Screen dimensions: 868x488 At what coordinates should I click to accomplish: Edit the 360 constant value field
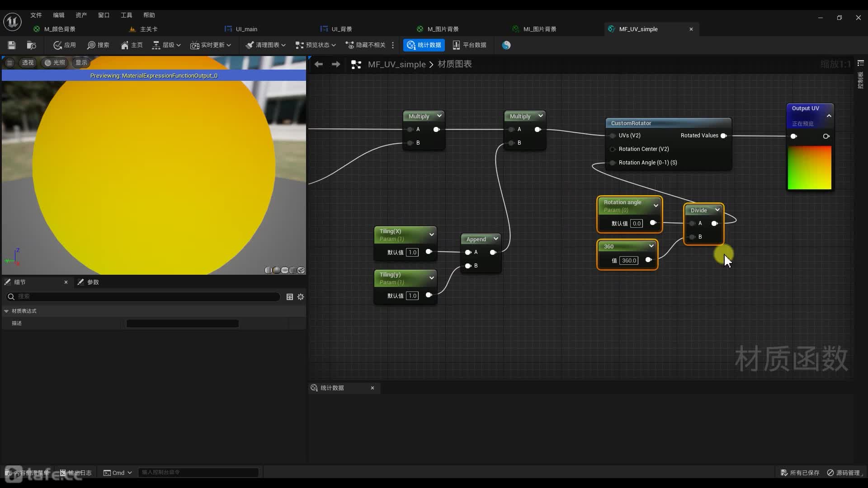(x=629, y=261)
